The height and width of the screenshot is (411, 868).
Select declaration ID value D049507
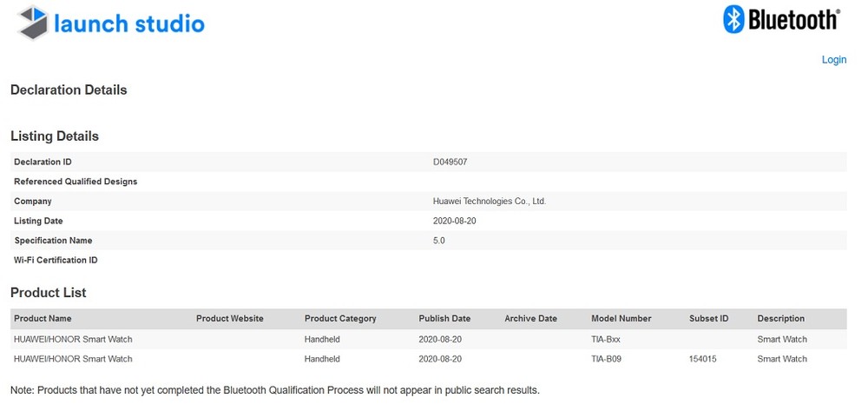click(x=450, y=162)
